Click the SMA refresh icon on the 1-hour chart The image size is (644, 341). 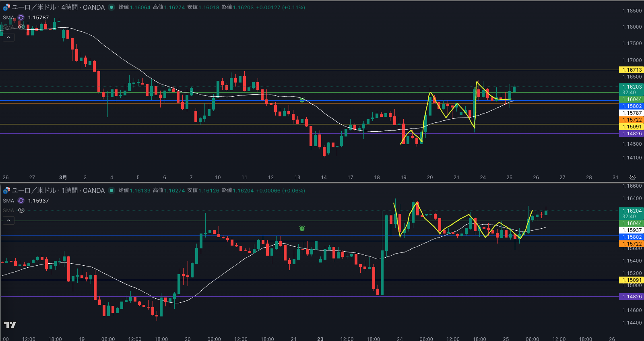(x=21, y=200)
